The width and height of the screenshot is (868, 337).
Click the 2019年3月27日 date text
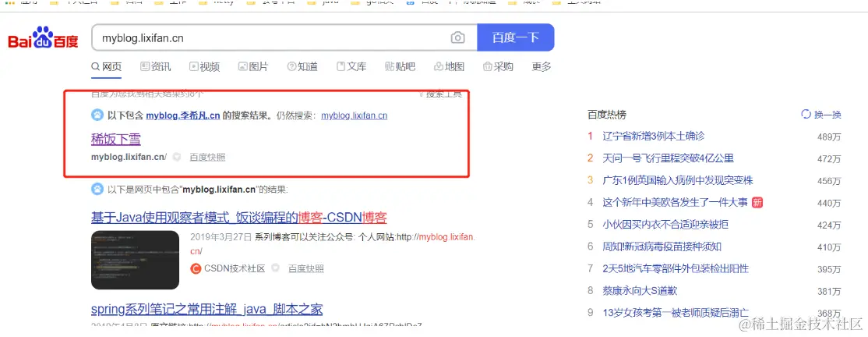point(221,237)
